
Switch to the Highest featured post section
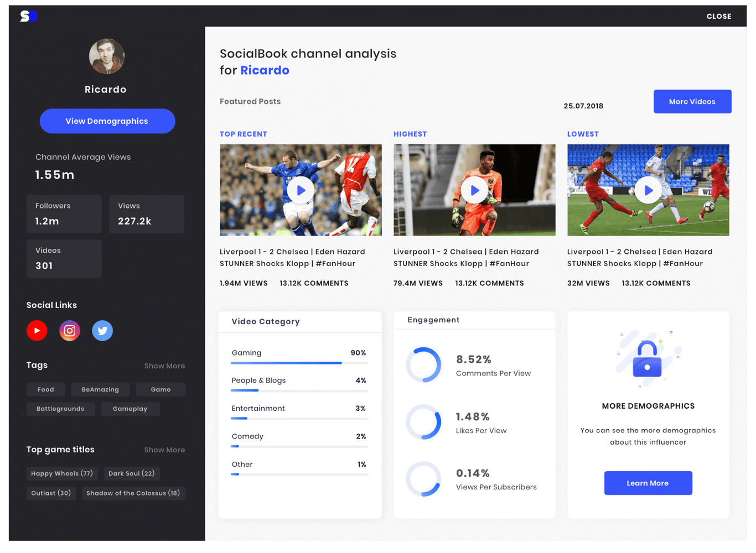pos(410,134)
